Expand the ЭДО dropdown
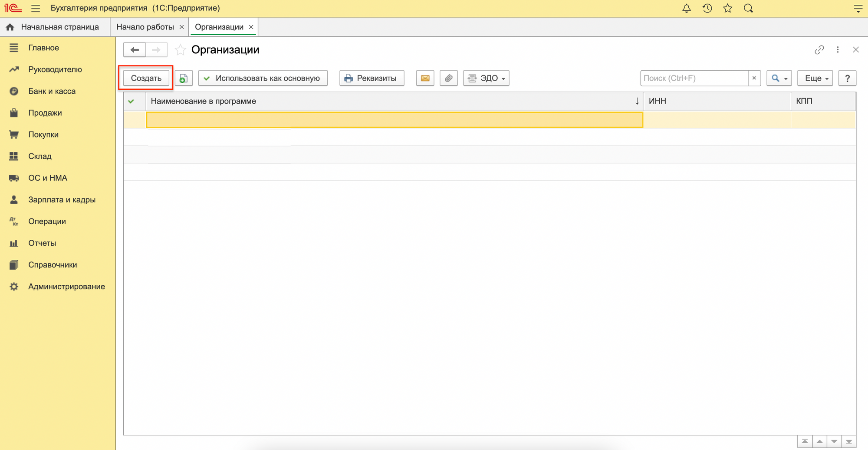 point(486,78)
